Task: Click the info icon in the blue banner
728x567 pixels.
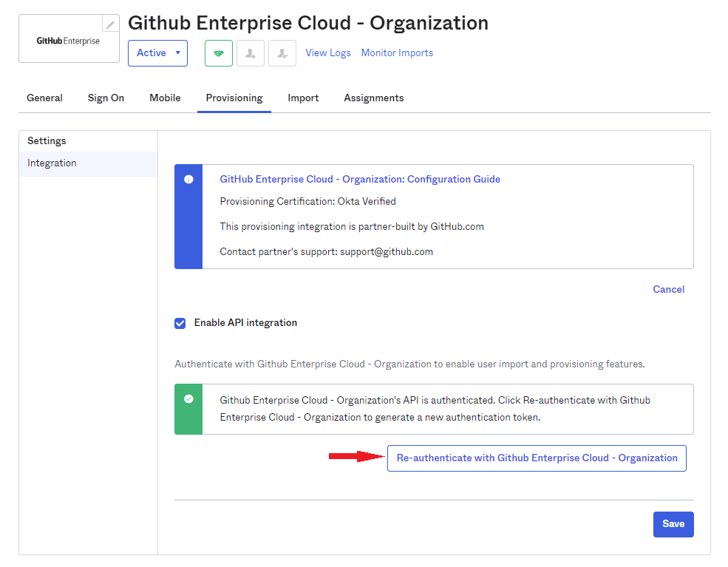Action: 188,180
